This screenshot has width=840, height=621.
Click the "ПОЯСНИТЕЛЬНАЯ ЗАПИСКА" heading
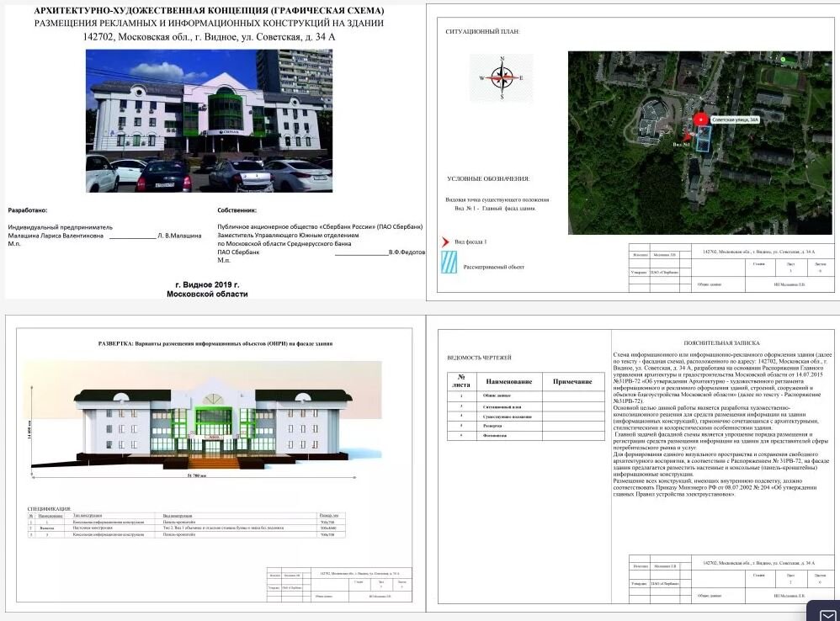721,343
